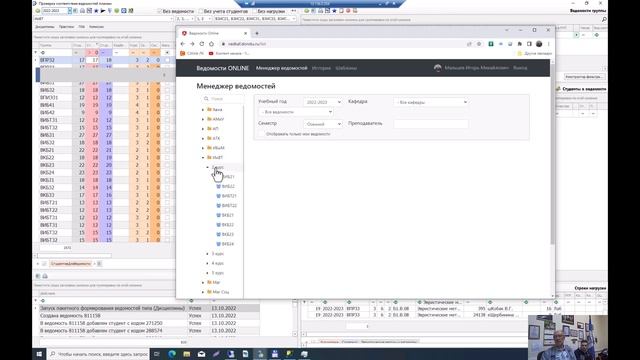Toggle 'Отображать только мои ведомости' checkbox
This screenshot has width=640, height=360.
click(x=261, y=134)
